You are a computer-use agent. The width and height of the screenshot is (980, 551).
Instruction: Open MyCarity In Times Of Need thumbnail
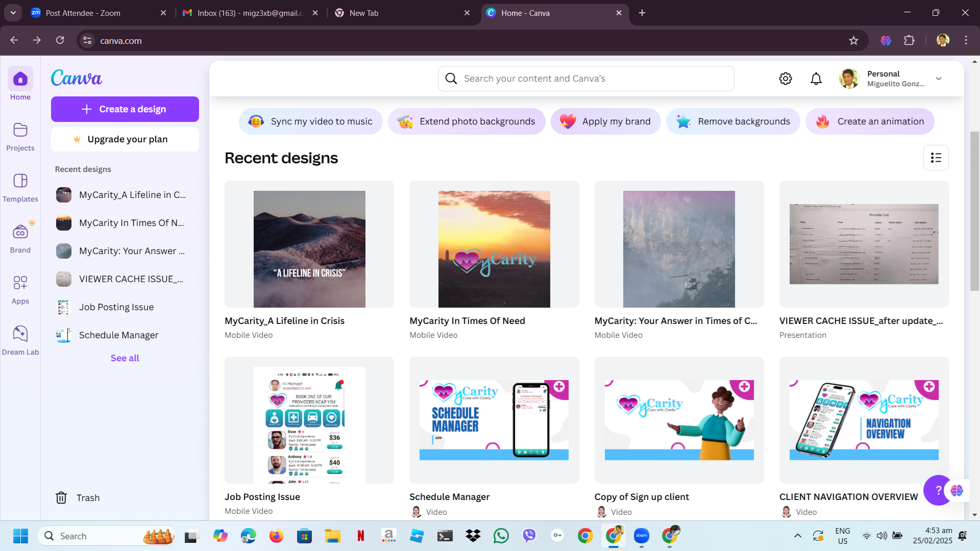(494, 249)
